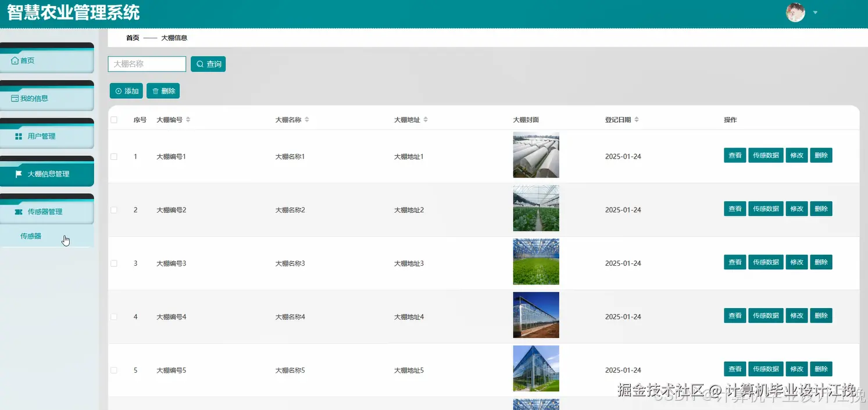The height and width of the screenshot is (410, 868).
Task: Expand the avatar dropdown arrow
Action: (x=815, y=12)
